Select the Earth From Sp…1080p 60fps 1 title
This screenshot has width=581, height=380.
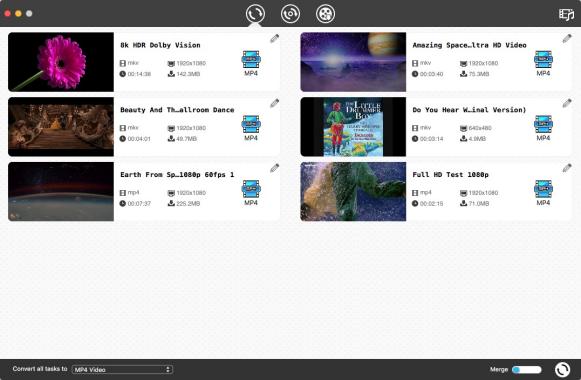click(x=177, y=175)
